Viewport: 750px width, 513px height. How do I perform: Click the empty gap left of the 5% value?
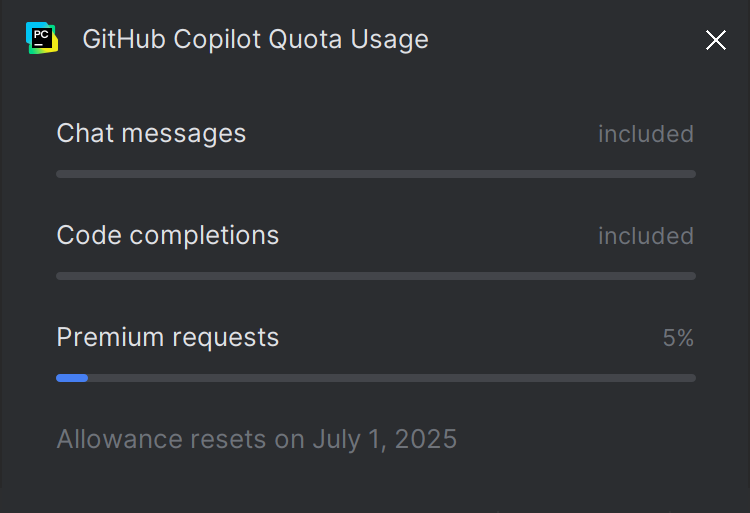[470, 338]
